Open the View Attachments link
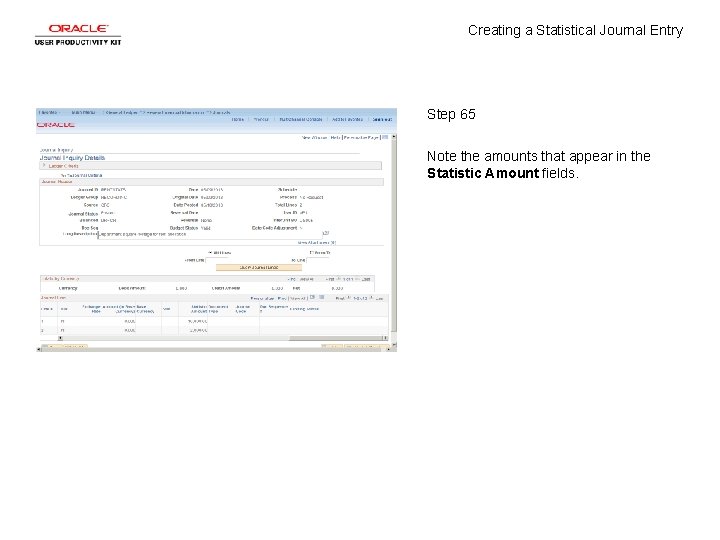 coord(317,242)
